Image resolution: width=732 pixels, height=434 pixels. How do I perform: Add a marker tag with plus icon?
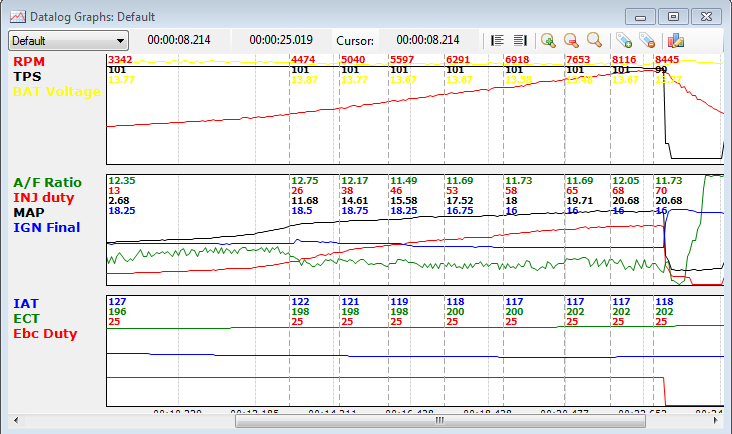tap(623, 40)
